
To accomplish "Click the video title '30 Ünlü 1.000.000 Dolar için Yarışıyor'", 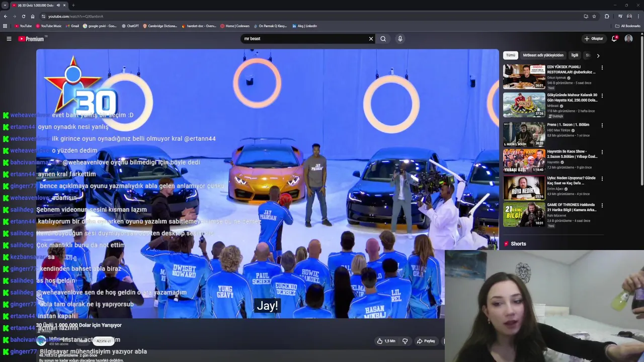I will 79,325.
